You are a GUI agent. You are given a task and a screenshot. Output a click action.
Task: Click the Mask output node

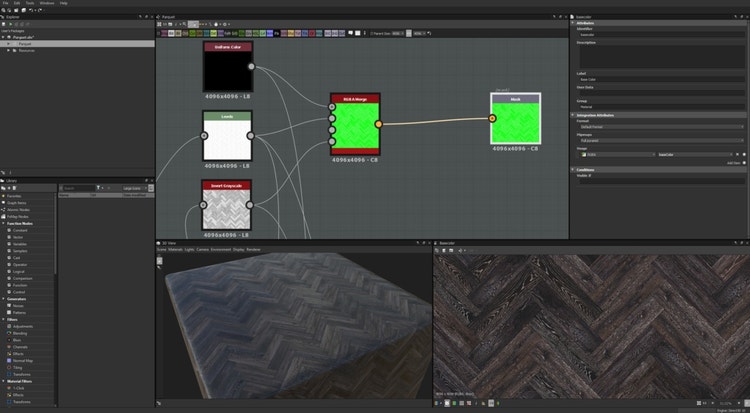(515, 122)
